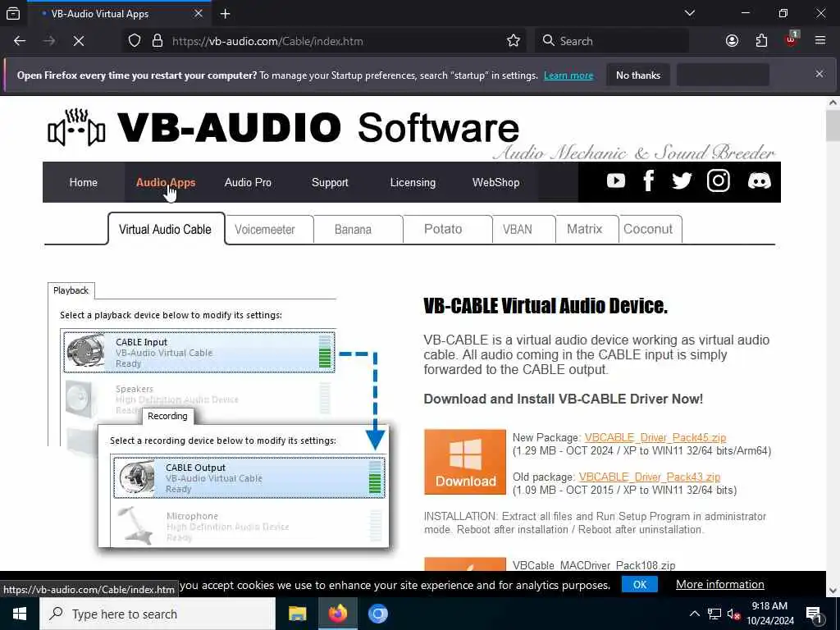This screenshot has width=840, height=630.
Task: Bookmark this page with the star icon
Action: [x=514, y=41]
